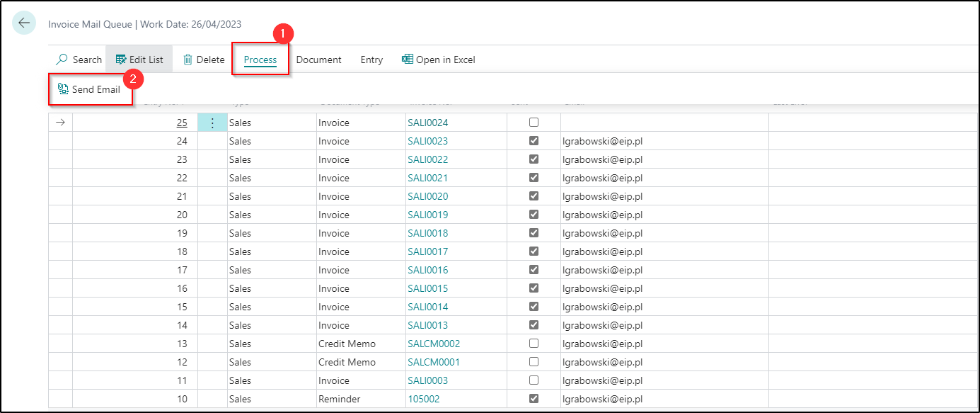Click the Excel icon in toolbar
Image resolution: width=980 pixels, height=413 pixels.
(408, 60)
